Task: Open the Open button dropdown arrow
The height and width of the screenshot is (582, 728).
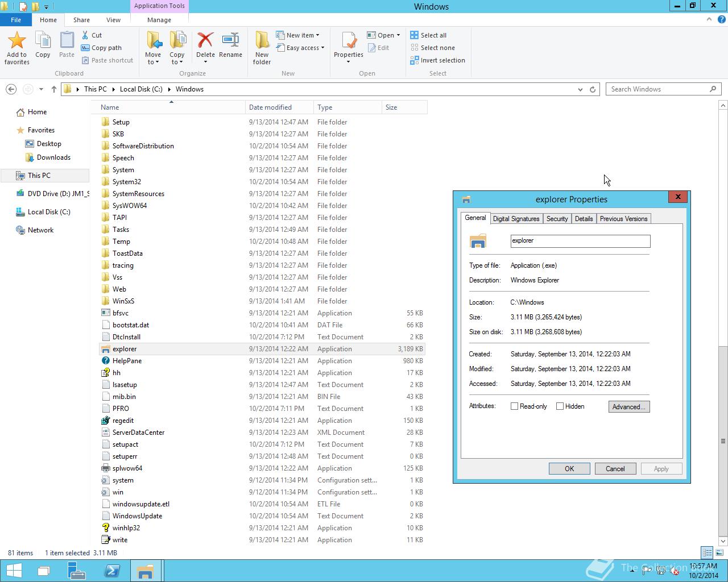Action: 398,35
